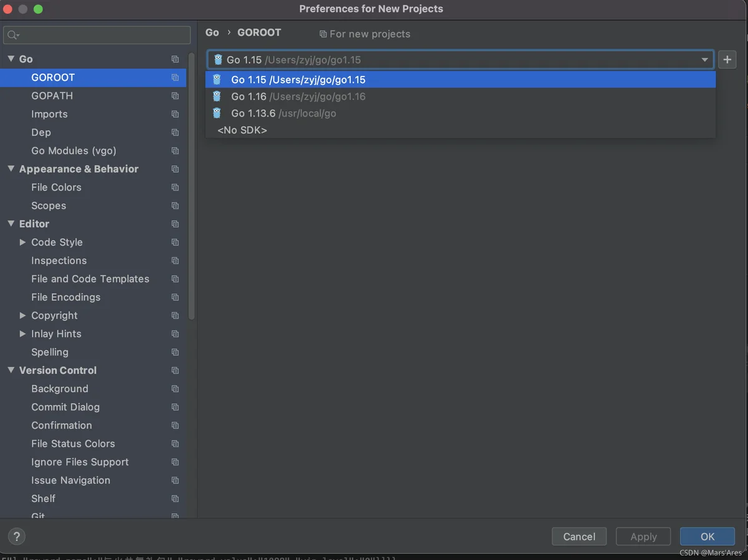
Task: Open Scopes settings page
Action: (49, 206)
